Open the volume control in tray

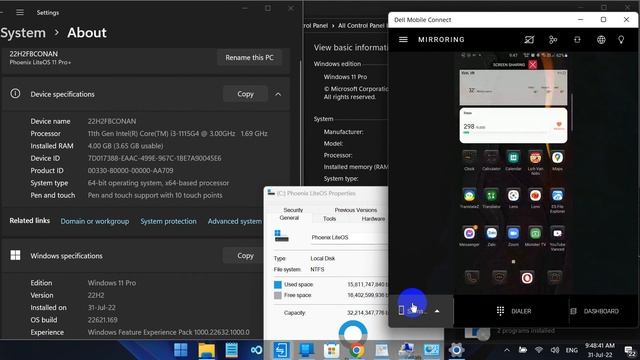[x=555, y=350]
